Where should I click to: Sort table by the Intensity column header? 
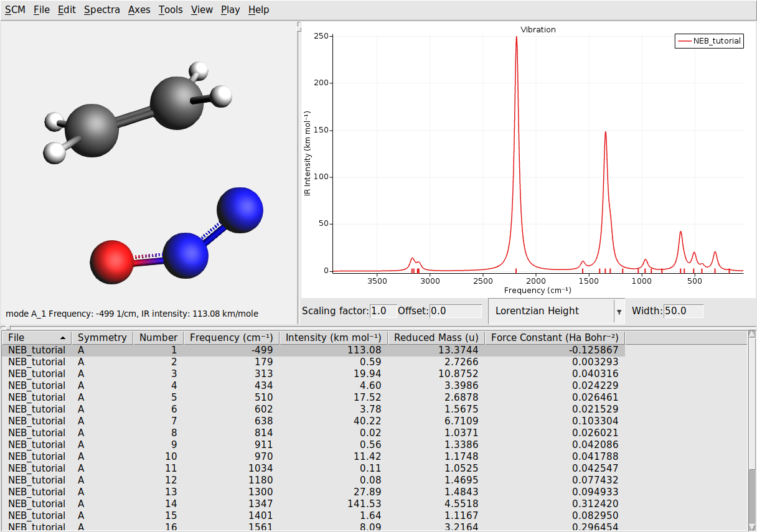[333, 337]
